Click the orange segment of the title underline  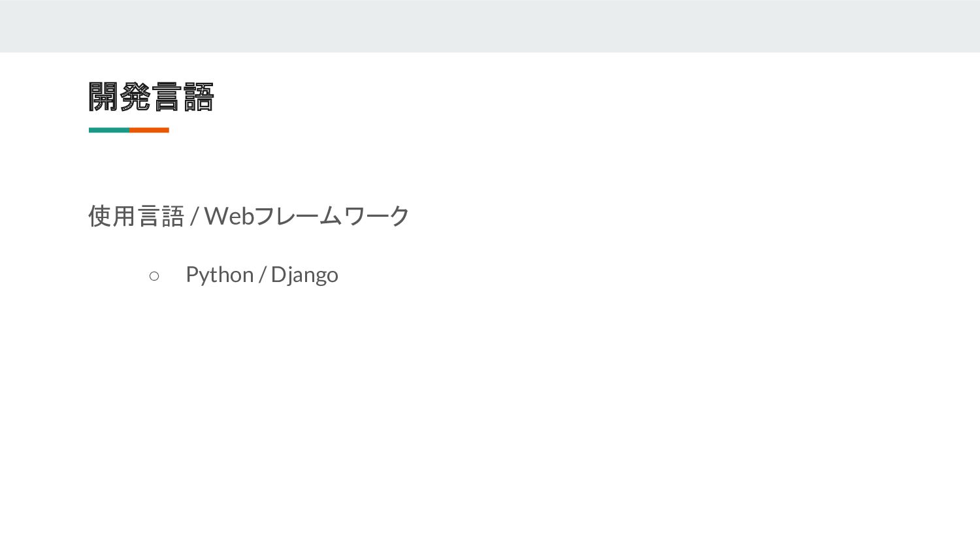(x=149, y=130)
